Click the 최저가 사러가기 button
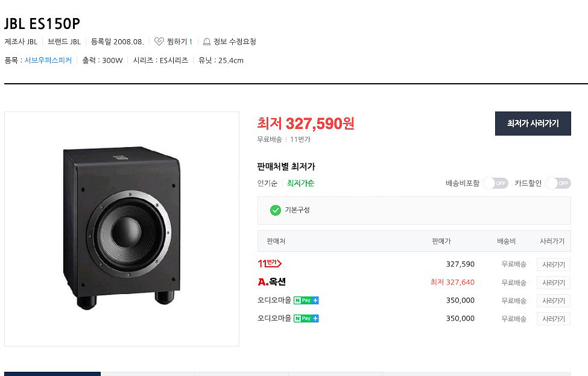The image size is (588, 376). point(533,123)
